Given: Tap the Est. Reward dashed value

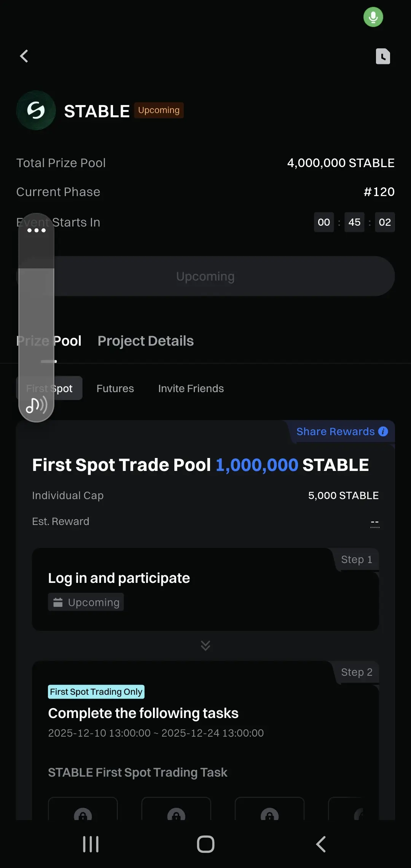Looking at the screenshot, I should tap(375, 522).
